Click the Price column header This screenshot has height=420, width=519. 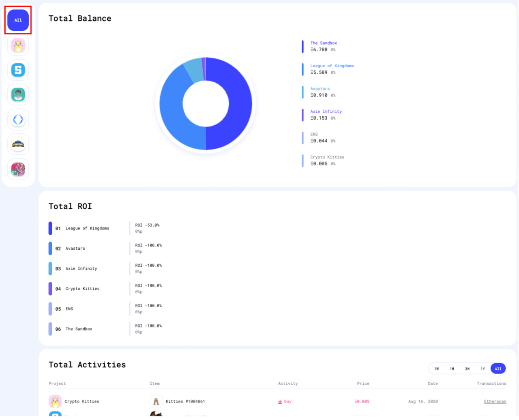click(x=363, y=384)
